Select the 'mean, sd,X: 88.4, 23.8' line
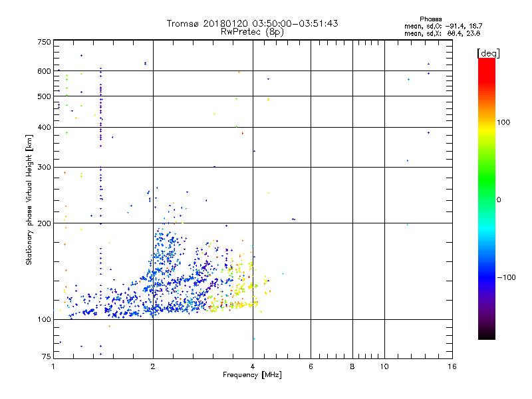 point(442,33)
